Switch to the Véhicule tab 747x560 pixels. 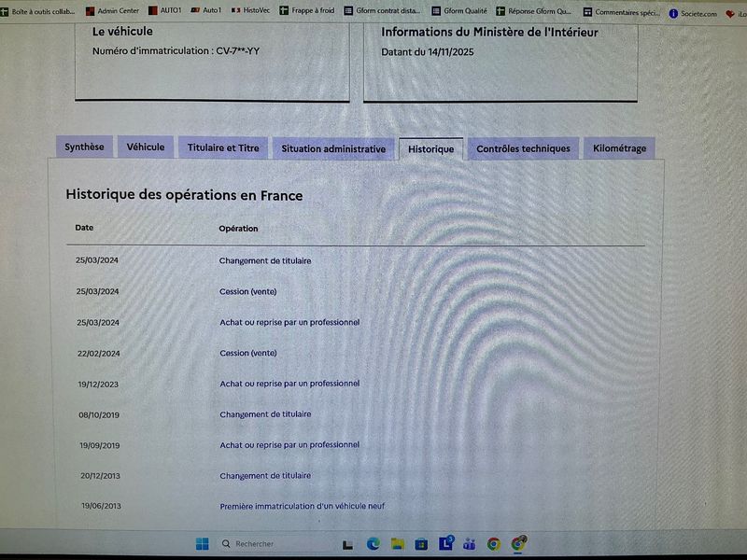coord(146,147)
